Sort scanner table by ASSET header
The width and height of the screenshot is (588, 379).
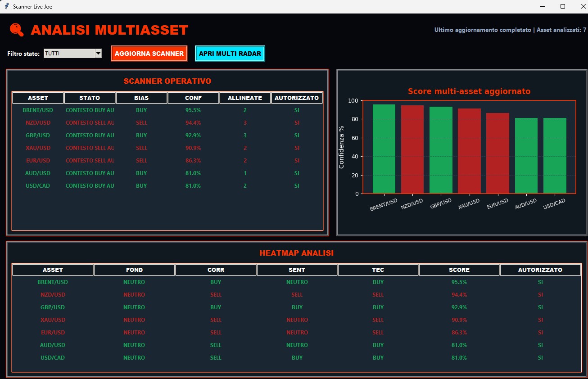click(38, 98)
